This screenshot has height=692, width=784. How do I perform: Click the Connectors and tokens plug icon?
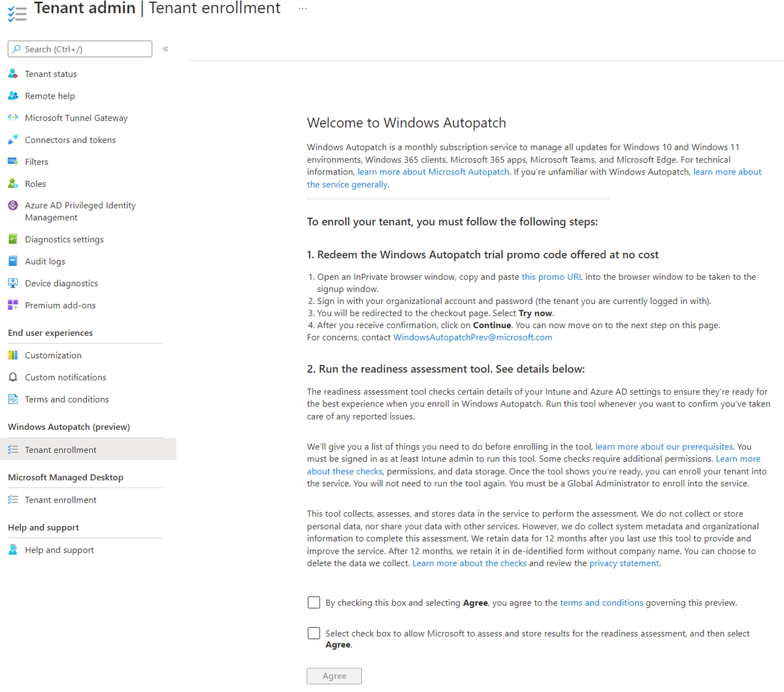(x=13, y=140)
